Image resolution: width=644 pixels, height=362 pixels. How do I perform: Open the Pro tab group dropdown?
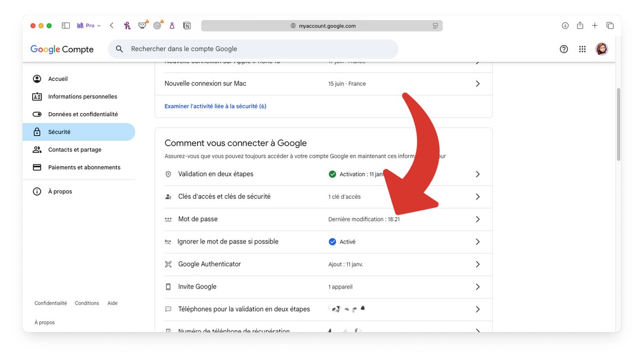pyautogui.click(x=89, y=26)
